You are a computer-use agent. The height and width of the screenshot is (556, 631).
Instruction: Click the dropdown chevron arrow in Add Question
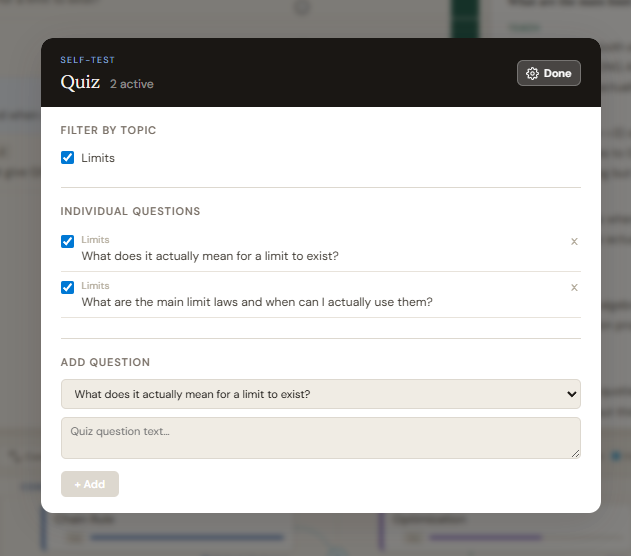point(572,394)
